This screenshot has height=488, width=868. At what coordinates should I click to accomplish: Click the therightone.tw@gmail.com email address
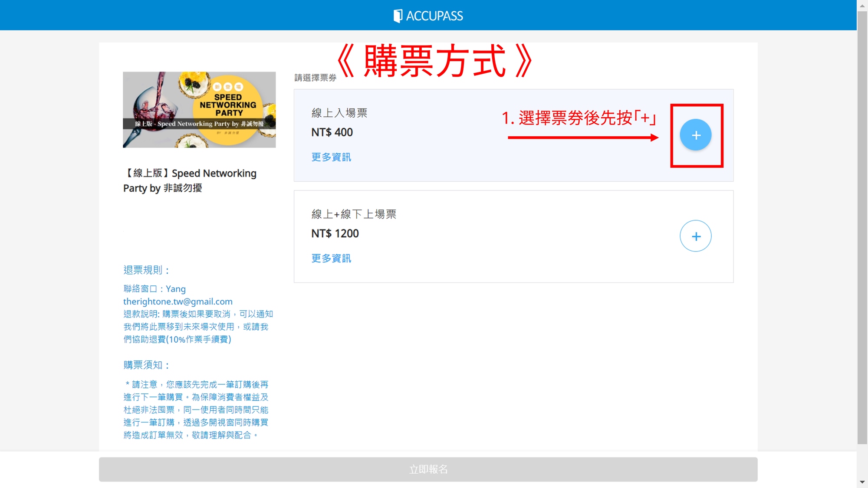[178, 301]
